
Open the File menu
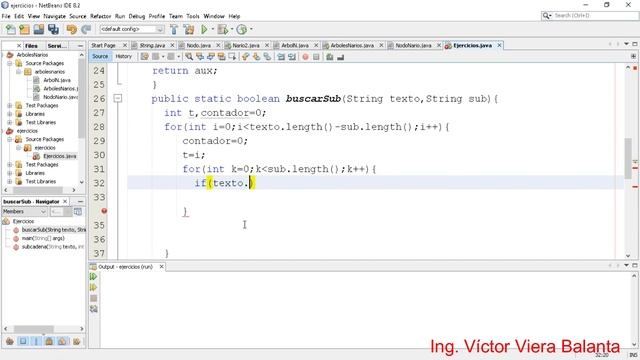pos(6,16)
